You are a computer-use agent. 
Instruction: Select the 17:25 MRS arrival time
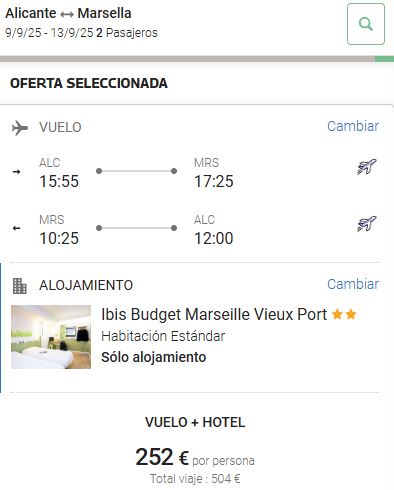point(214,181)
